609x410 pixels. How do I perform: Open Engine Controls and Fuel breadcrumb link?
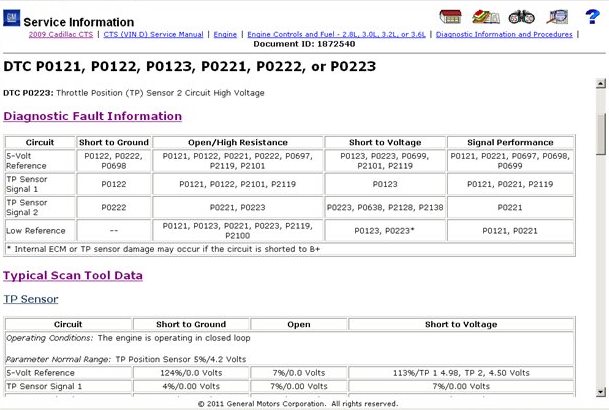pyautogui.click(x=336, y=34)
